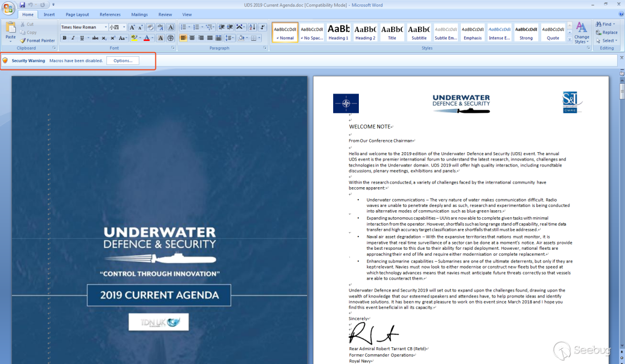Click the Undo icon in Quick Access Toolbar
The width and height of the screenshot is (625, 364).
31,5
